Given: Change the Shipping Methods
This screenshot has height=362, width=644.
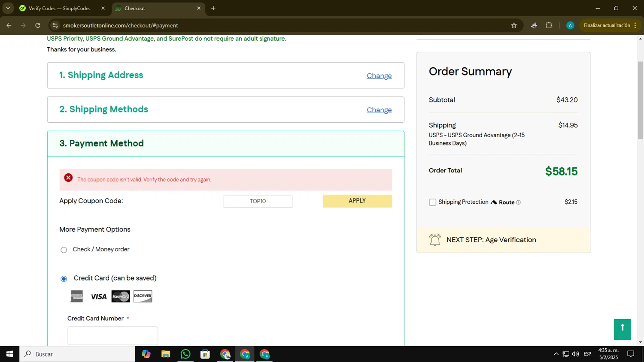Looking at the screenshot, I should 379,110.
